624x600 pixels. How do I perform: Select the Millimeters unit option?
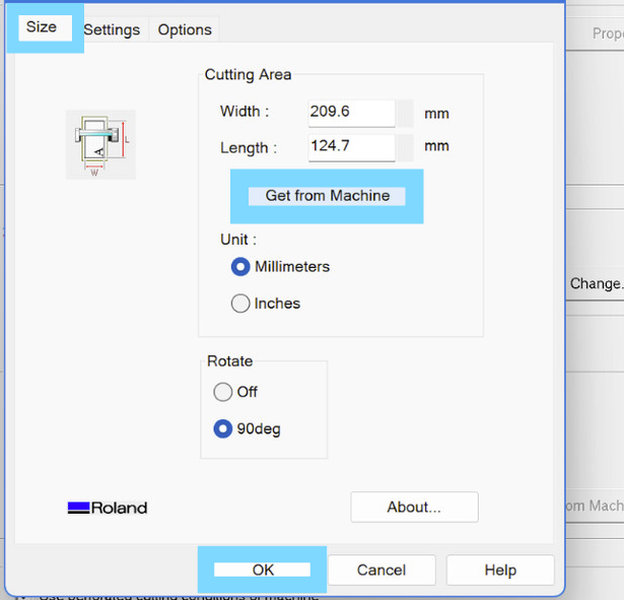tap(280, 267)
